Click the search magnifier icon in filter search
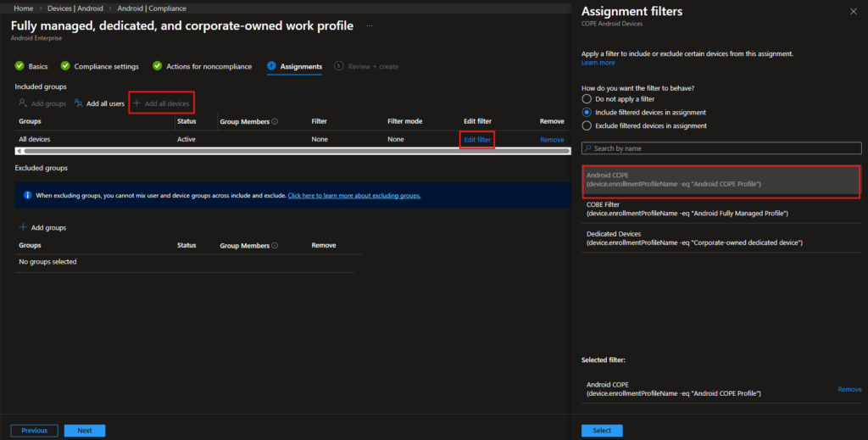The height and width of the screenshot is (440, 868). click(587, 148)
